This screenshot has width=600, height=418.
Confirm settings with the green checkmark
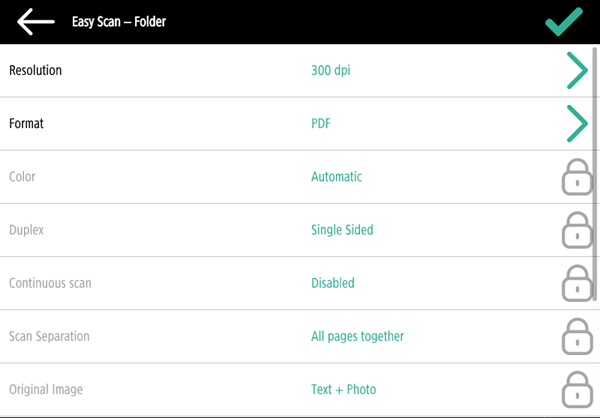point(564,21)
